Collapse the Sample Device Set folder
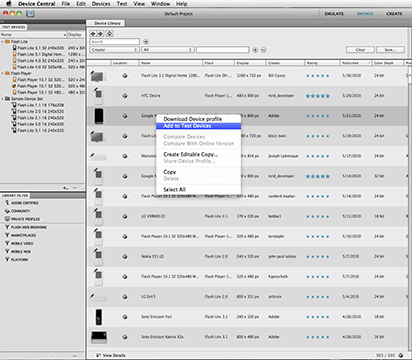The height and width of the screenshot is (360, 412). (2, 99)
